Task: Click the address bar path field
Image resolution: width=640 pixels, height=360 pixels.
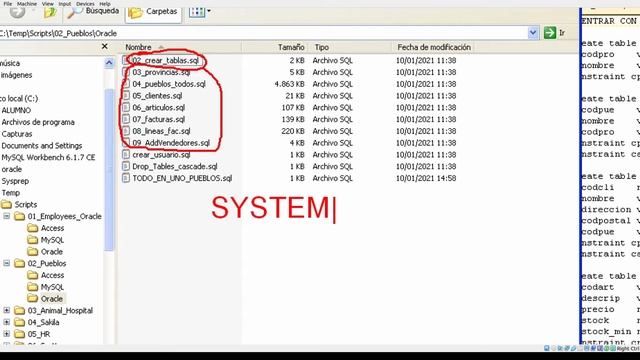Action: pyautogui.click(x=263, y=33)
